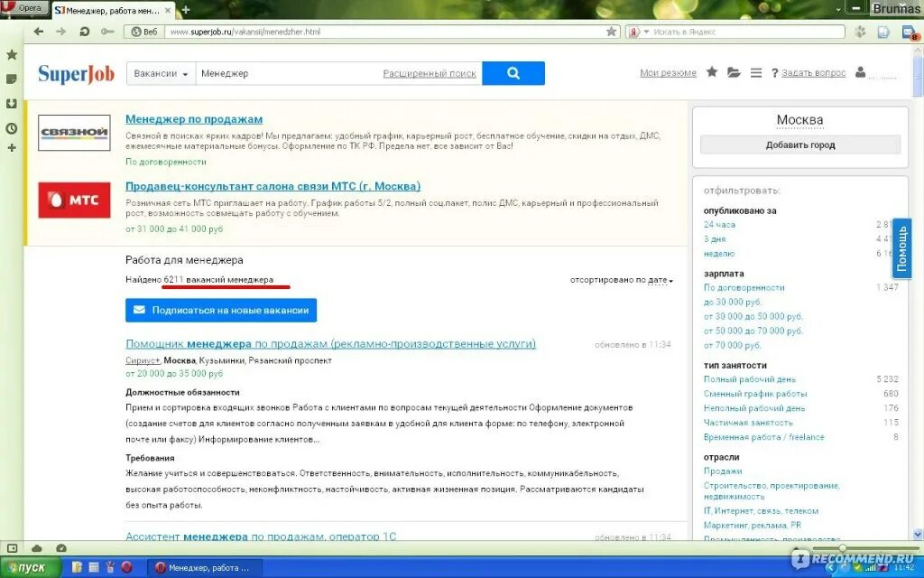Image resolution: width=924 pixels, height=578 pixels.
Task: Open History clock in Opera sidebar
Action: click(11, 128)
